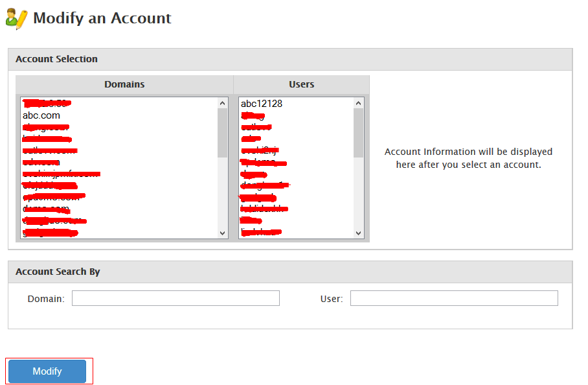Click the Users list scrollbar thumb
This screenshot has width=588, height=385.
tap(359, 133)
